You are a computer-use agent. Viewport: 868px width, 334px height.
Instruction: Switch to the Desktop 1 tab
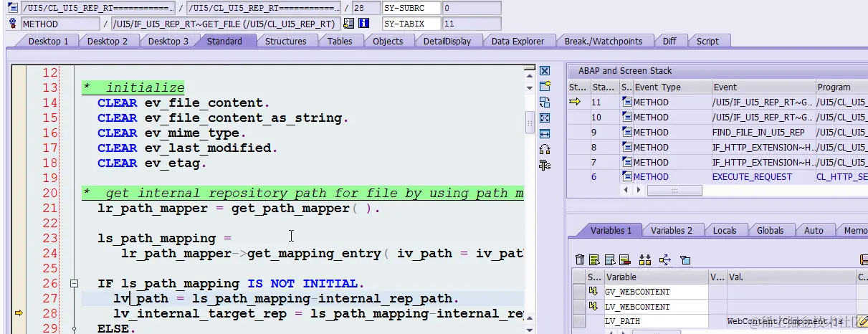pyautogui.click(x=49, y=41)
